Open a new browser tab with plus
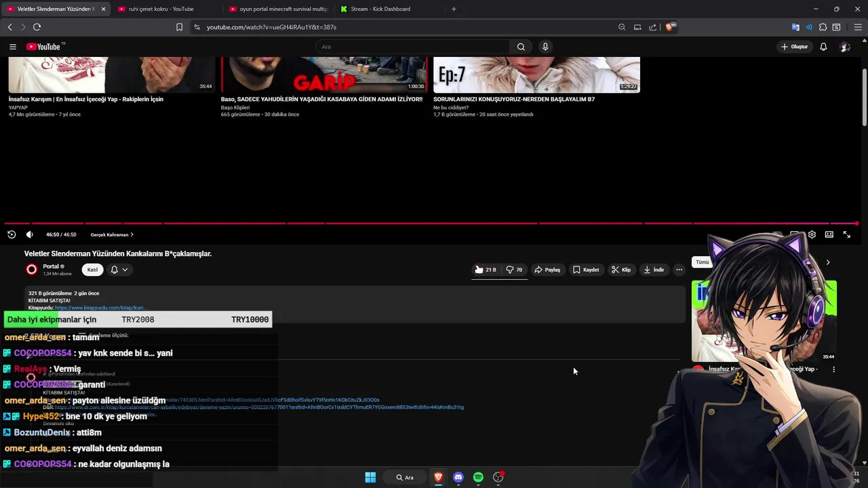 (x=454, y=9)
